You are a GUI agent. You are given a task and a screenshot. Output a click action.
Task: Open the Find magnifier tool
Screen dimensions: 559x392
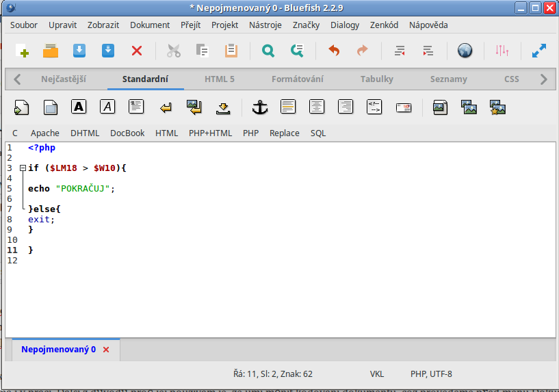point(268,51)
